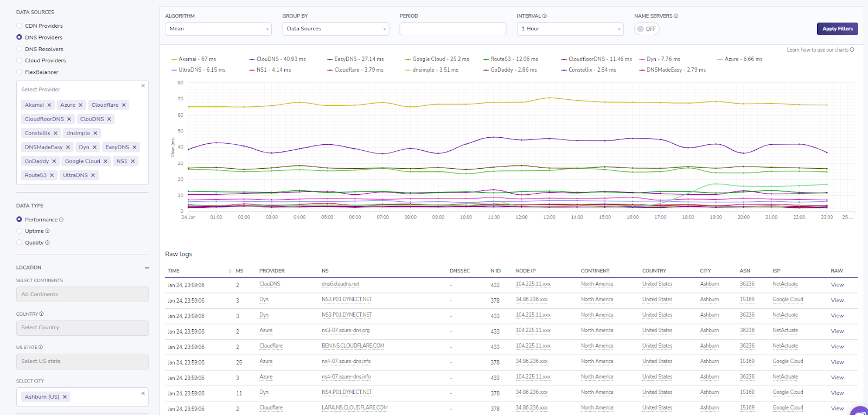Screen dimensions: 868x415
Task: Toggle UltraDNS series in chart legend
Action: 198,70
